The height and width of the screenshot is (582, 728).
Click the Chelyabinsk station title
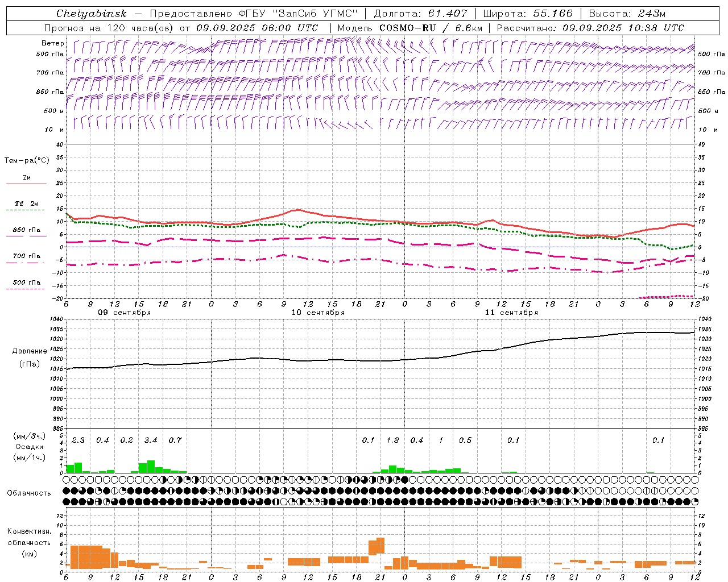(92, 14)
